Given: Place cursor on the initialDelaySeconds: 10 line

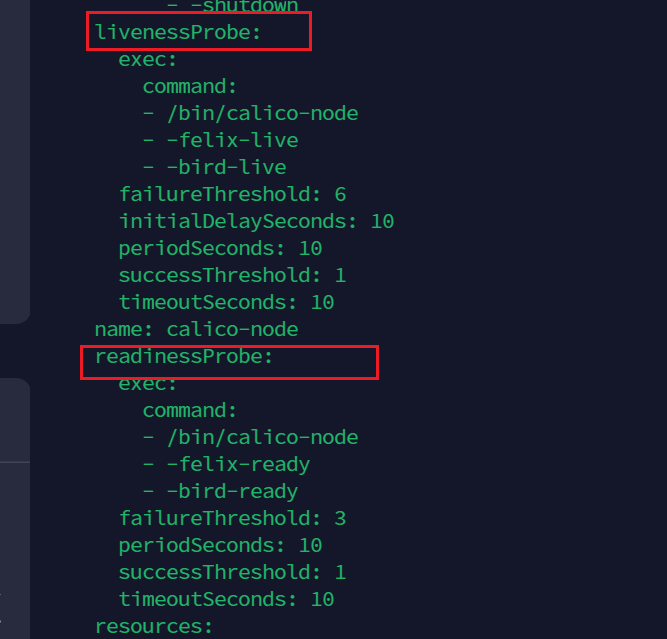Looking at the screenshot, I should tap(256, 221).
